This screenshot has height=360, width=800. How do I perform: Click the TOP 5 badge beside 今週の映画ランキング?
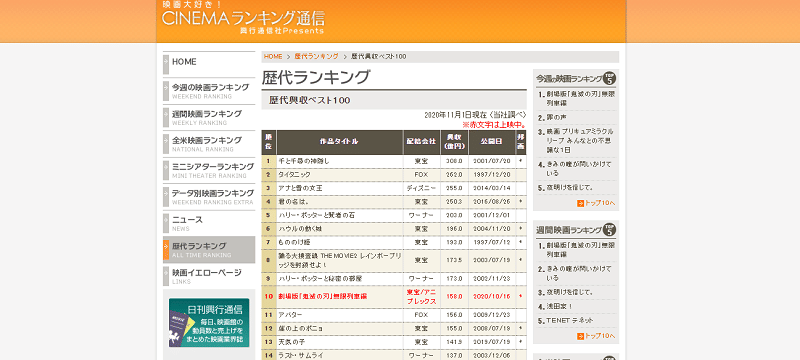(x=609, y=79)
